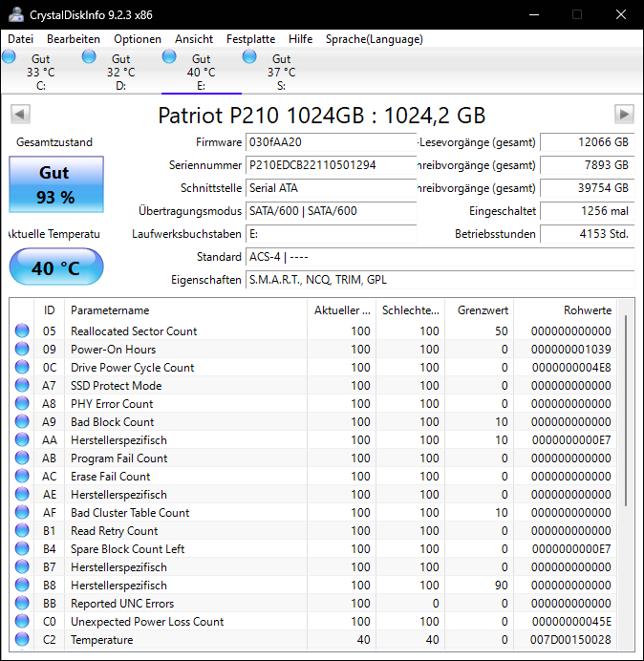Click the status orb of Reported UNC Errors

[22, 603]
